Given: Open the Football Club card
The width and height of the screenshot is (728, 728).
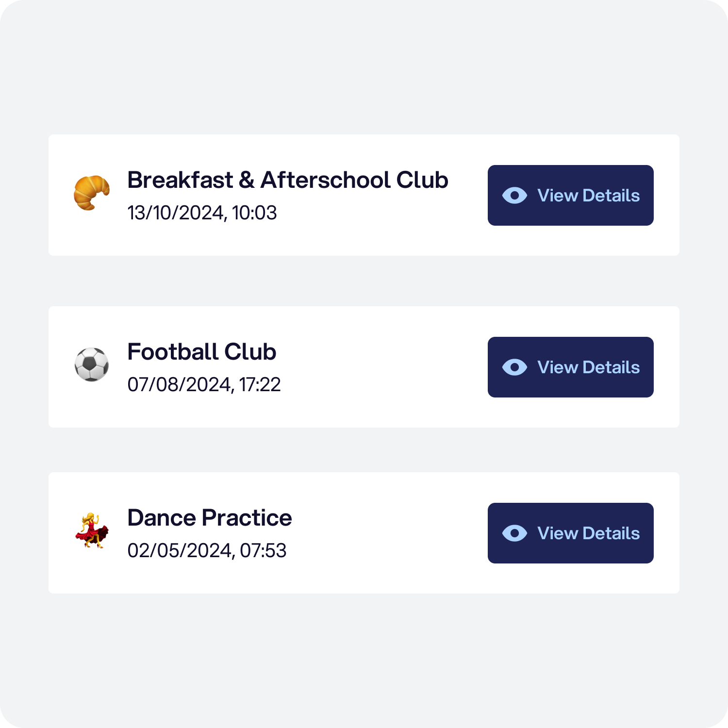Looking at the screenshot, I should click(x=364, y=367).
